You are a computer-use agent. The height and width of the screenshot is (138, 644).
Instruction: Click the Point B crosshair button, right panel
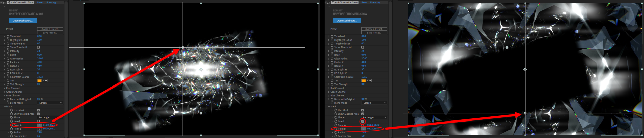(x=363, y=129)
